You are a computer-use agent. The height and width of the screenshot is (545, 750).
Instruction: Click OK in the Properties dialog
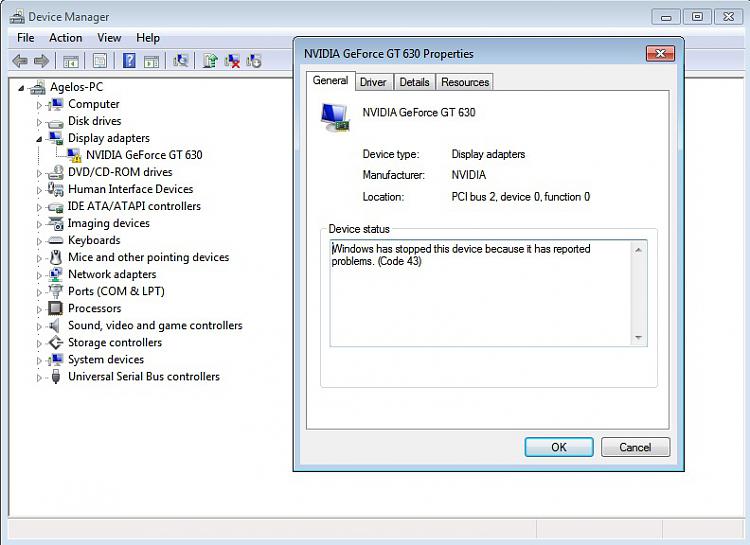[x=559, y=447]
